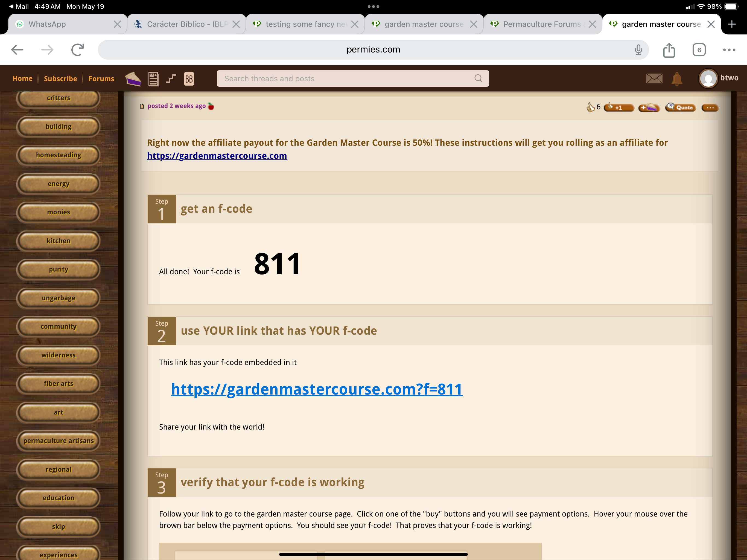Give the post a +1 thumbs up
Screen dimensions: 747x560
click(x=619, y=108)
